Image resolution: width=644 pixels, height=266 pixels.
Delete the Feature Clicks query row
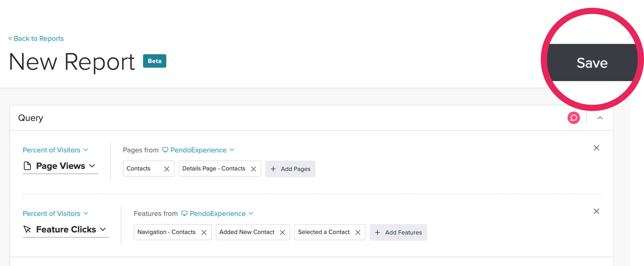pos(596,211)
